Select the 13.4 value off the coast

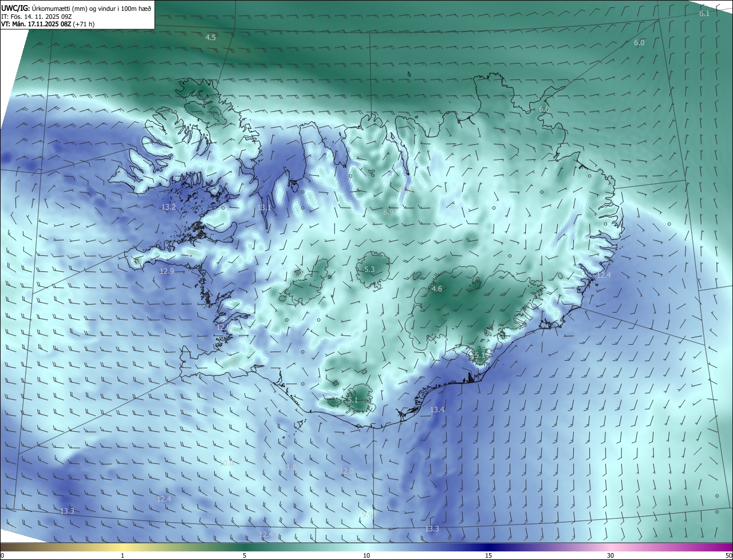point(437,410)
